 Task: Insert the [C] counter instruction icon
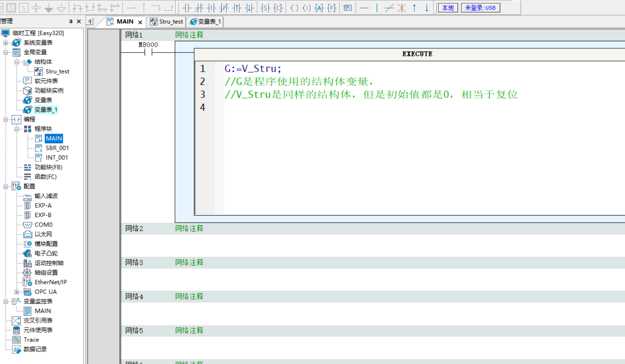point(278,8)
